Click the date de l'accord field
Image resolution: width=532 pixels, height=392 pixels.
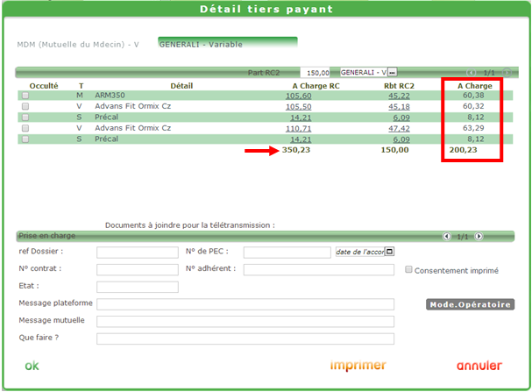coord(360,252)
